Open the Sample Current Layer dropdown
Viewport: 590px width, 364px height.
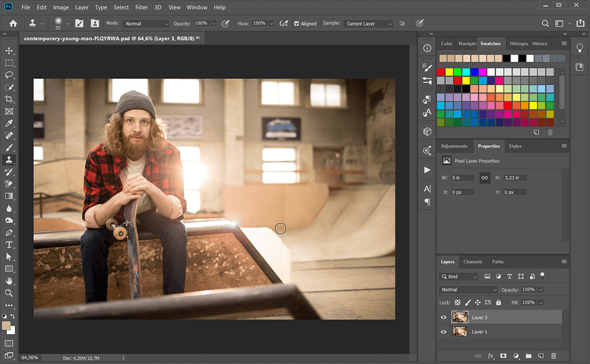369,24
